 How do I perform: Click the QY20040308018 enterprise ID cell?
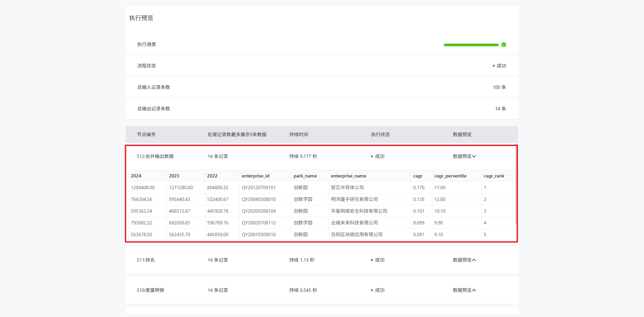pos(259,199)
